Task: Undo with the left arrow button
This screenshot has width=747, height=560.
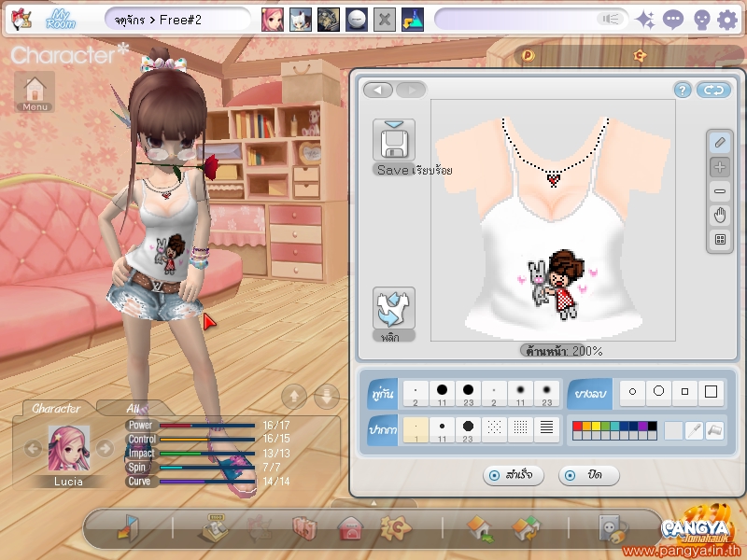Action: [x=378, y=90]
